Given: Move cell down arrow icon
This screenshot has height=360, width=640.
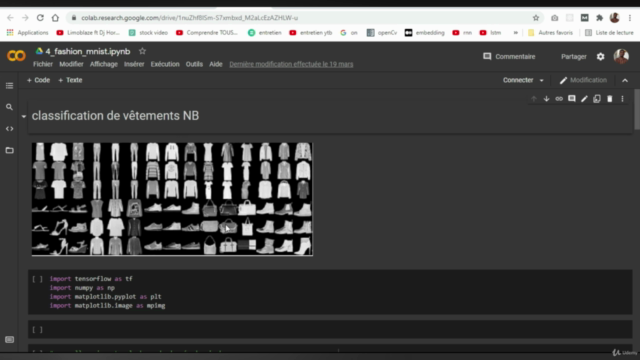Looking at the screenshot, I should pyautogui.click(x=546, y=99).
